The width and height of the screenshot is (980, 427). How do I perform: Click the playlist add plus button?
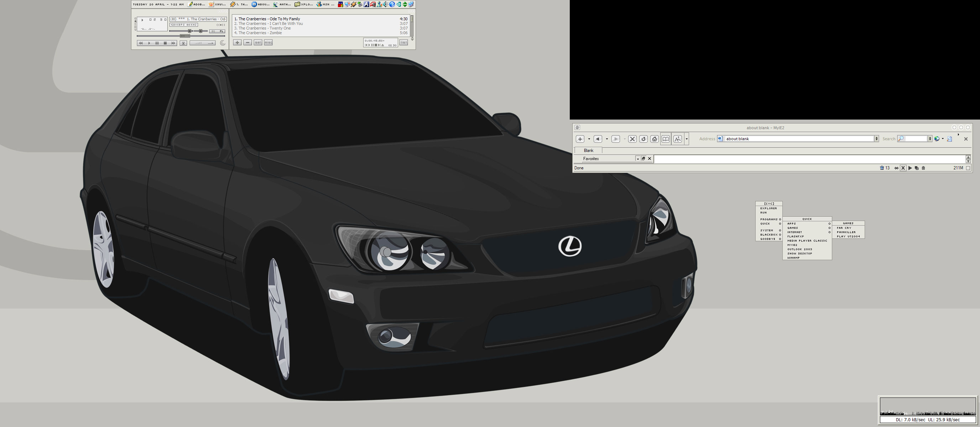[x=238, y=43]
